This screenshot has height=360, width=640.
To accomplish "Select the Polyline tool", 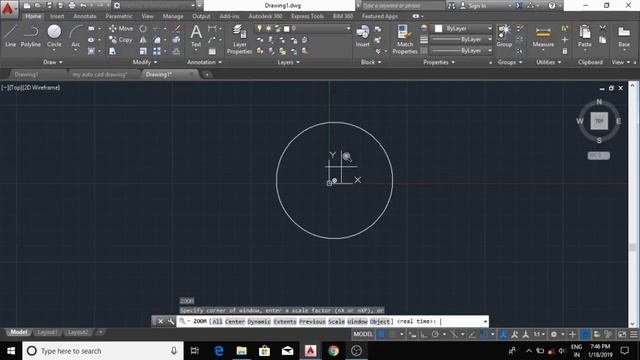I will click(31, 36).
